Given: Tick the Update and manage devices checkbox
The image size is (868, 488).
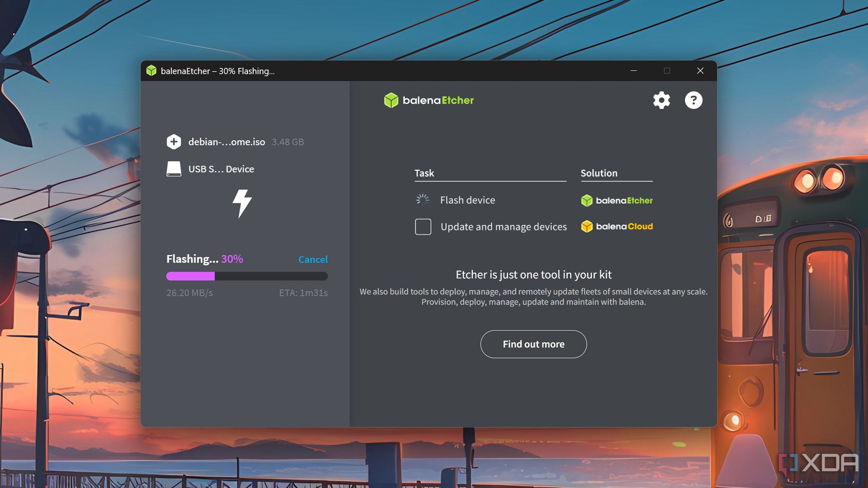Looking at the screenshot, I should click(423, 227).
